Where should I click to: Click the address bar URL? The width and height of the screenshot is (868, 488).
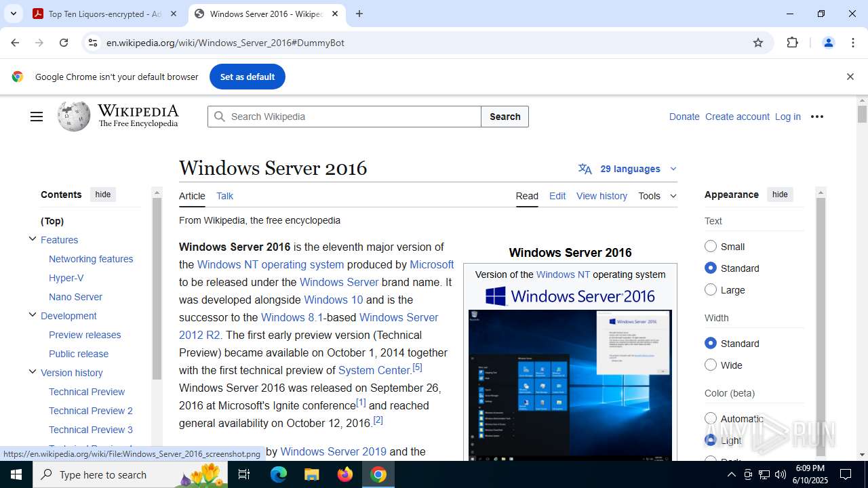pyautogui.click(x=225, y=43)
